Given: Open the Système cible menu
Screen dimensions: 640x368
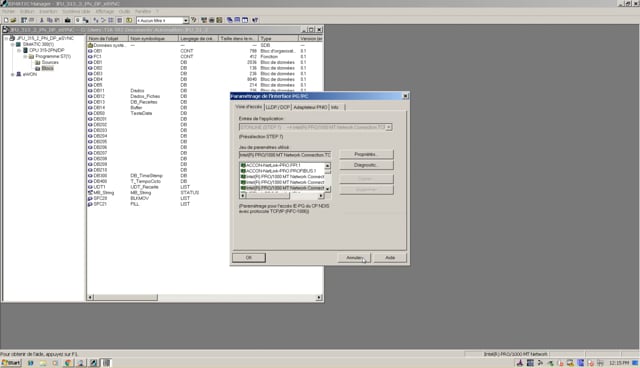Looking at the screenshot, I should (x=76, y=11).
